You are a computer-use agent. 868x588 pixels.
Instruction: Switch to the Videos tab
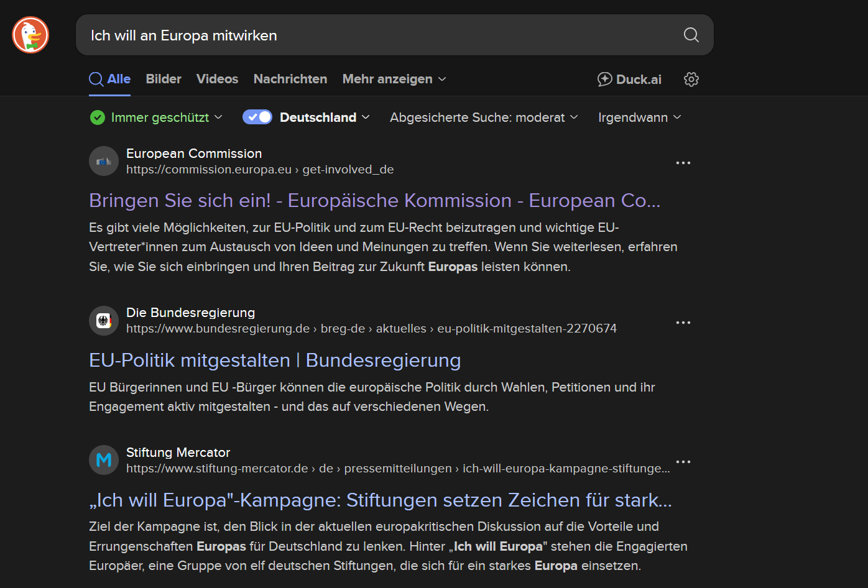217,79
